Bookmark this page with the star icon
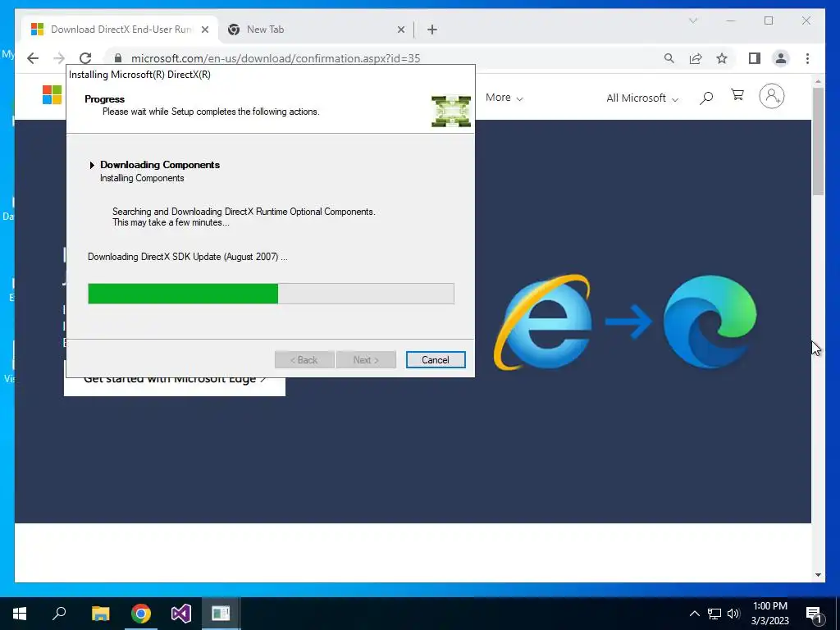Image resolution: width=840 pixels, height=630 pixels. (x=722, y=58)
